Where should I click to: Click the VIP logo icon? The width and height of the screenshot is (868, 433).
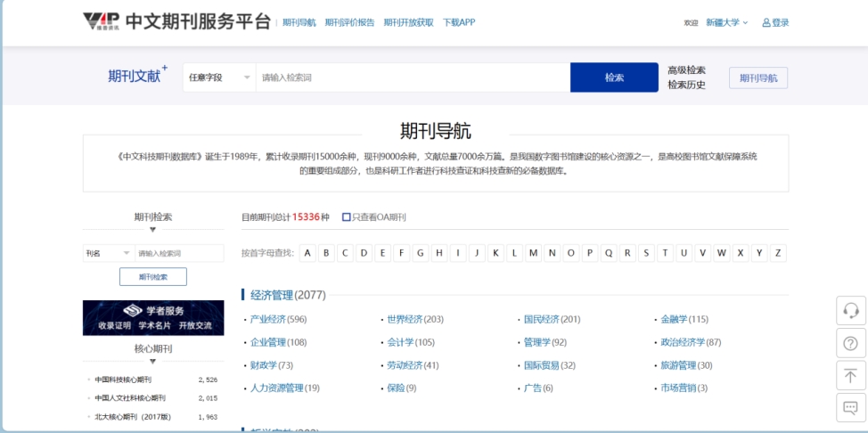click(x=102, y=22)
